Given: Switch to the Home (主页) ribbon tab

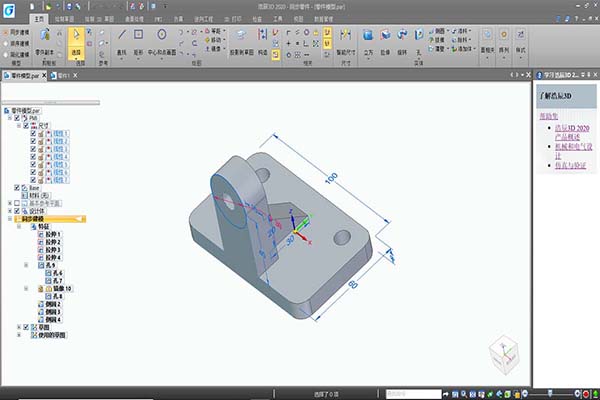Looking at the screenshot, I should pos(39,19).
